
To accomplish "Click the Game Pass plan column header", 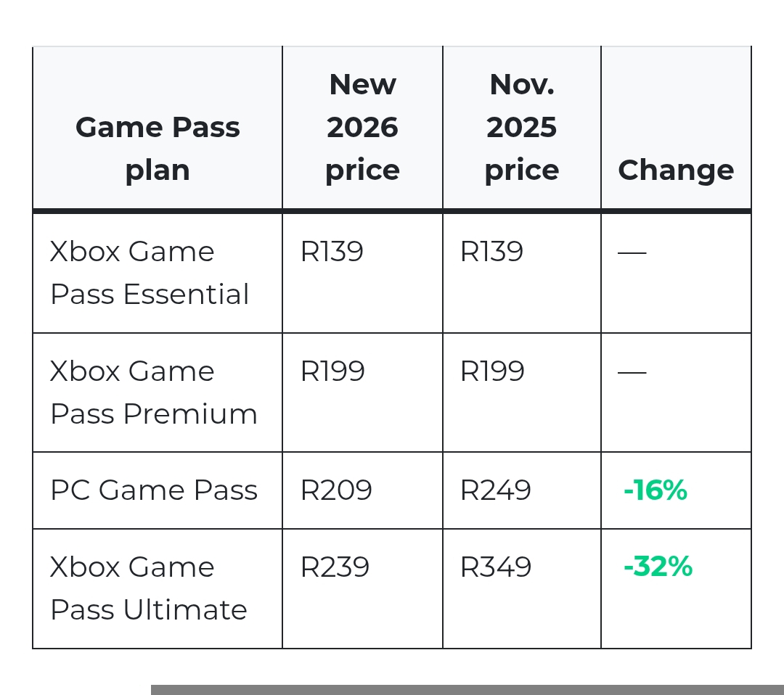I will coord(158,149).
